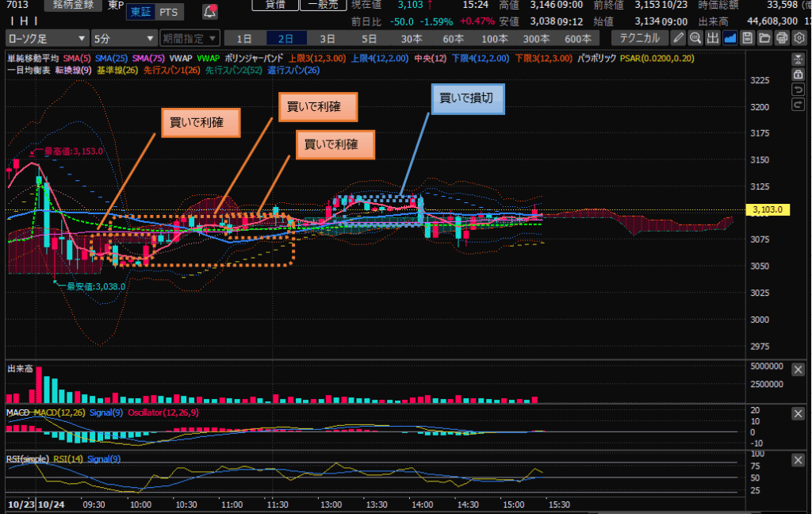Select the 3日 period tab
Screen dimensions: 812x514
pyautogui.click(x=327, y=38)
